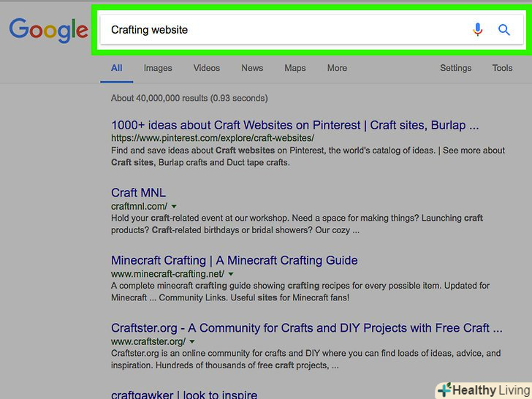Click the microphone voice search icon
The image size is (532, 399).
click(x=477, y=30)
